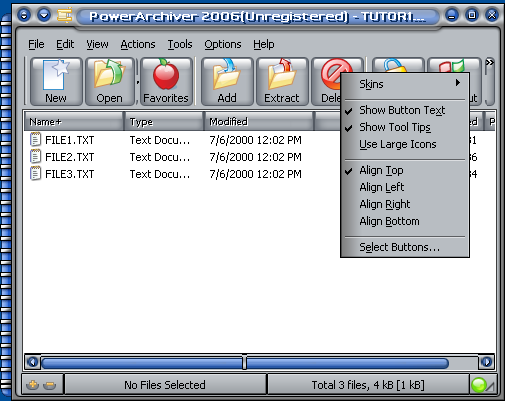This screenshot has width=505, height=401.
Task: Select the checked Align Top option
Action: [405, 170]
